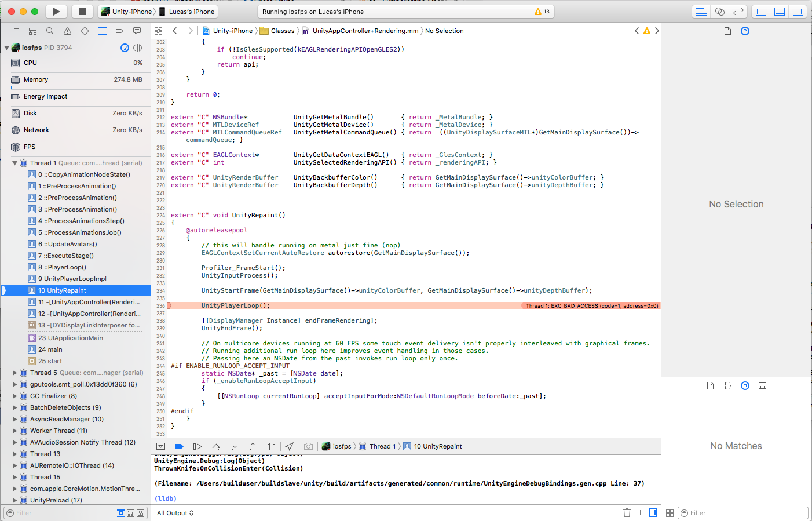Select the Debug navigator tab
Image resolution: width=812 pixels, height=521 pixels.
pyautogui.click(x=102, y=31)
